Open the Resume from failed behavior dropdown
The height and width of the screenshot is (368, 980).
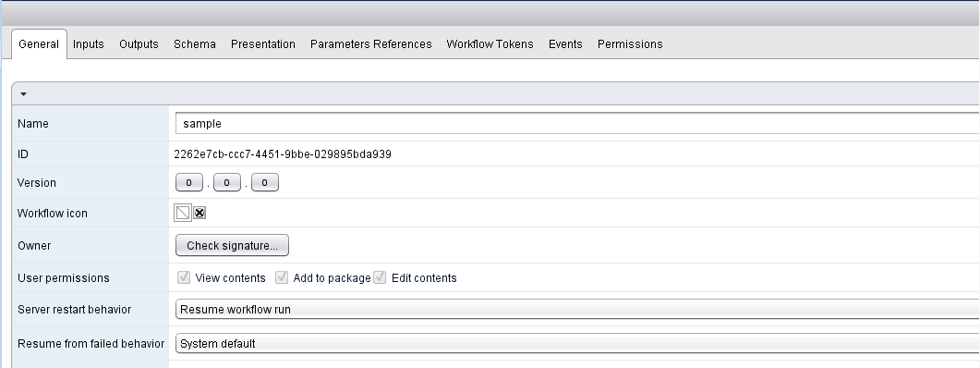[577, 344]
